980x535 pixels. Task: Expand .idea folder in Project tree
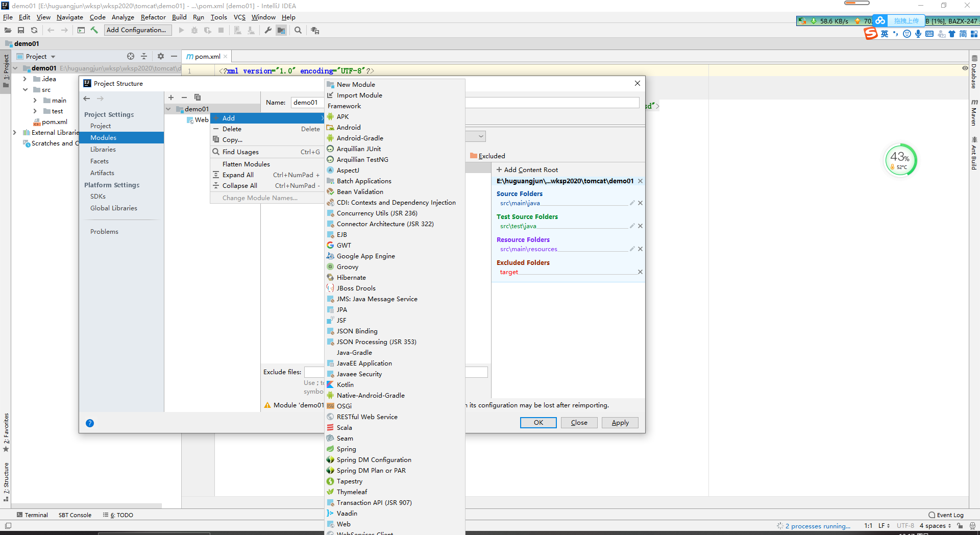(24, 79)
